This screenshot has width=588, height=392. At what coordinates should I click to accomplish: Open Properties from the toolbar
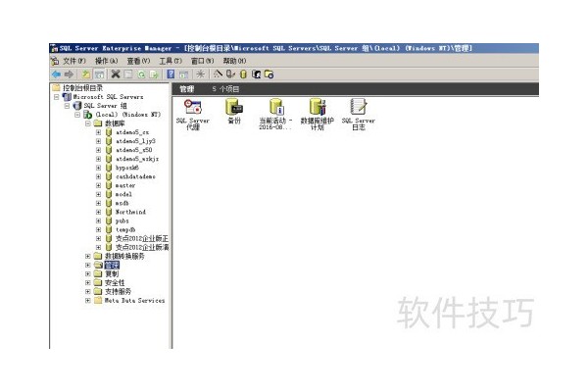pyautogui.click(x=128, y=74)
